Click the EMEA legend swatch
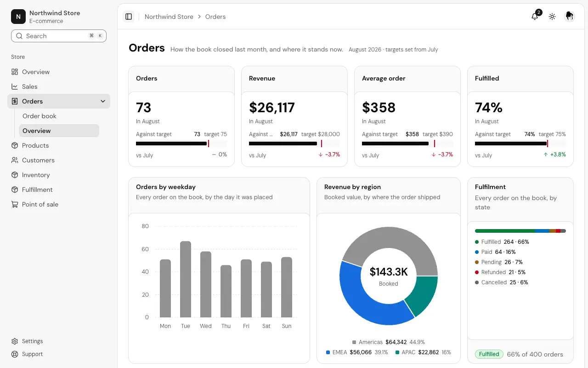Screen dimensions: 588x368 328,352
